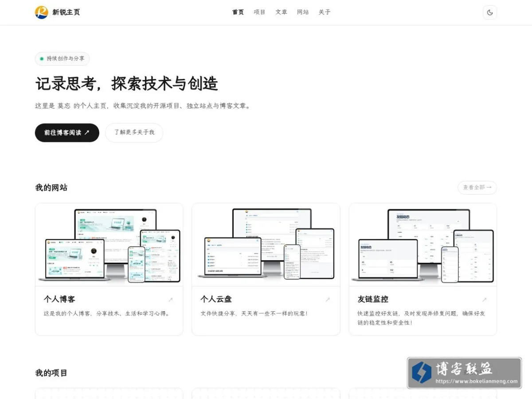
Task: Open the 项目 navigation item
Action: [x=260, y=12]
